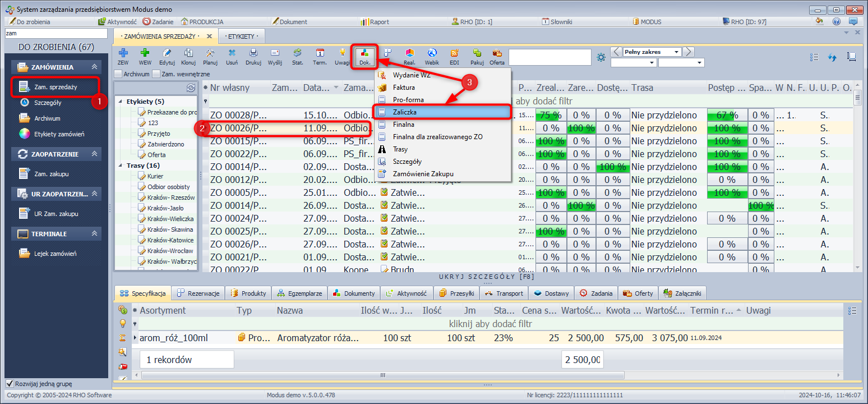Open the Pakuj toolbar tool
This screenshot has width=868, height=404.
pos(477,56)
